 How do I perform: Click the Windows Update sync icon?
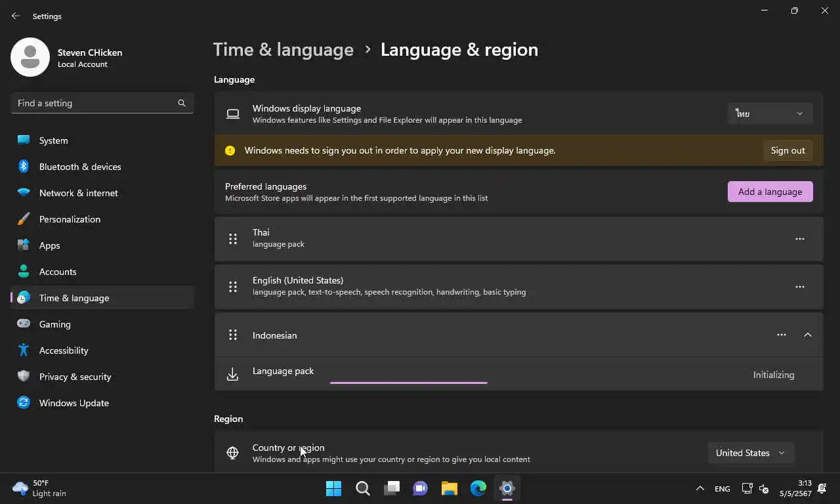(24, 403)
